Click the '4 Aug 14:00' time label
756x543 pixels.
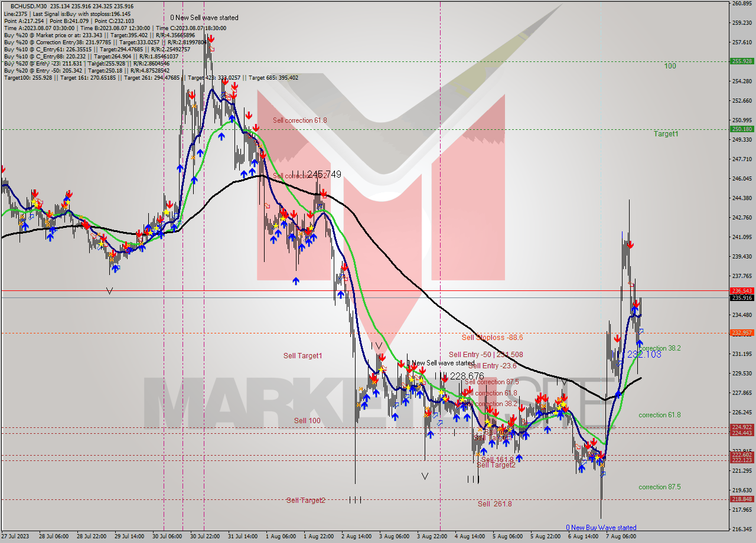coord(470,537)
